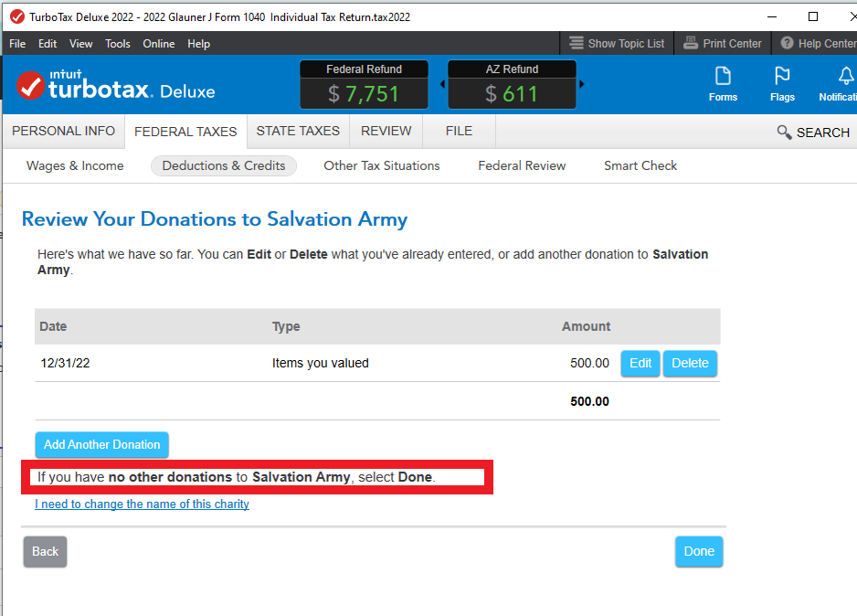Image resolution: width=857 pixels, height=616 pixels.
Task: Open the Federal Refund amount display
Action: pyautogui.click(x=364, y=84)
